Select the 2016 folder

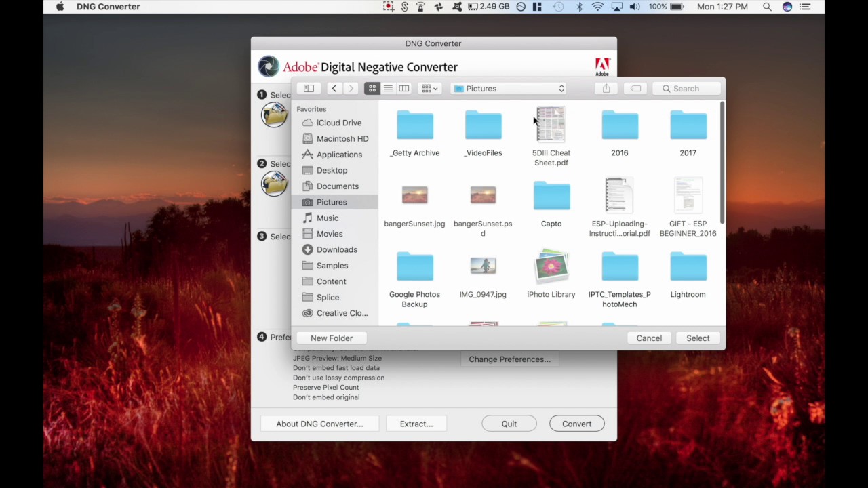coord(620,125)
